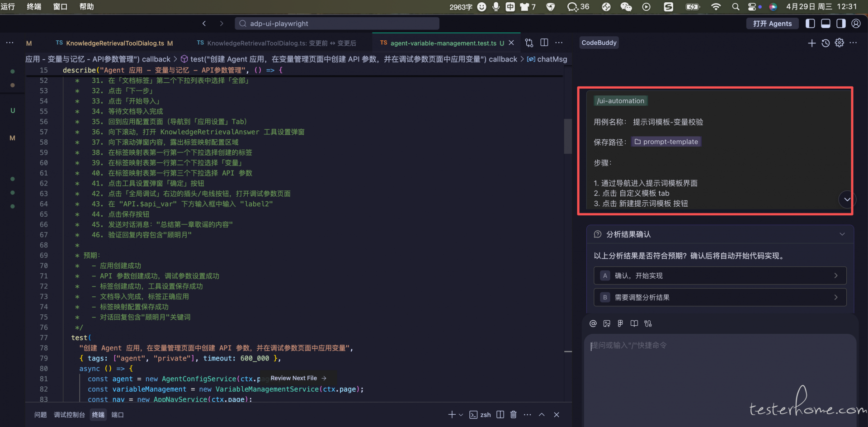Viewport: 868px width, 427px height.
Task: Switch to KnowledgeRetrievalToolDialog.ts tab
Action: 115,43
